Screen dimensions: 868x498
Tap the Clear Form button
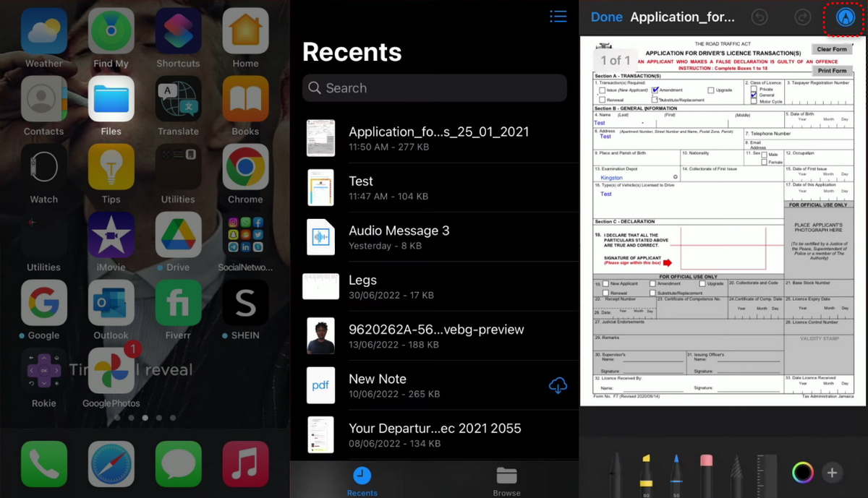click(832, 48)
